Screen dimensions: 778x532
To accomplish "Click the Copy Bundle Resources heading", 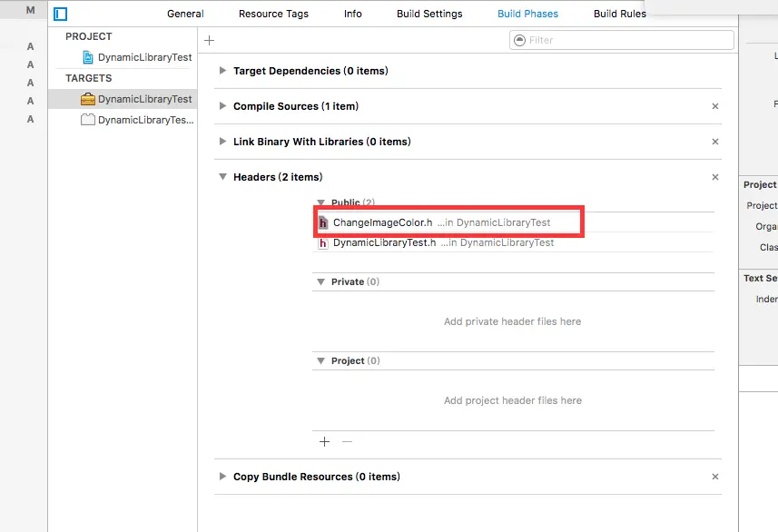I will point(317,477).
